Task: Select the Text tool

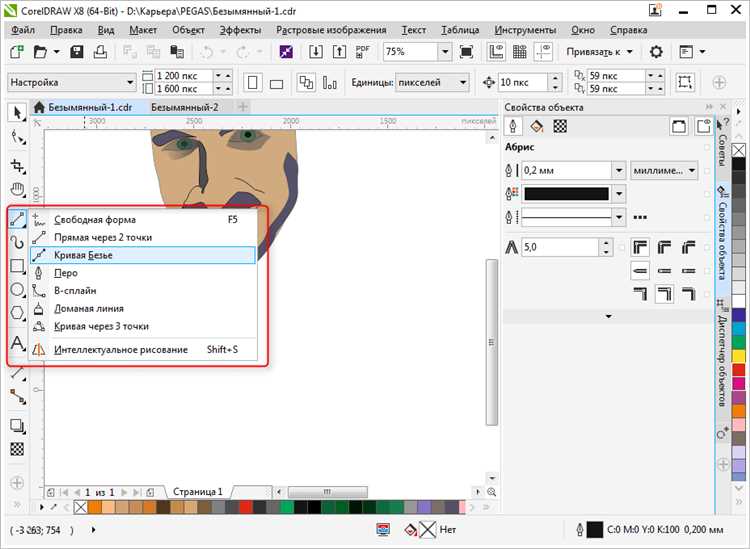Action: pyautogui.click(x=17, y=342)
